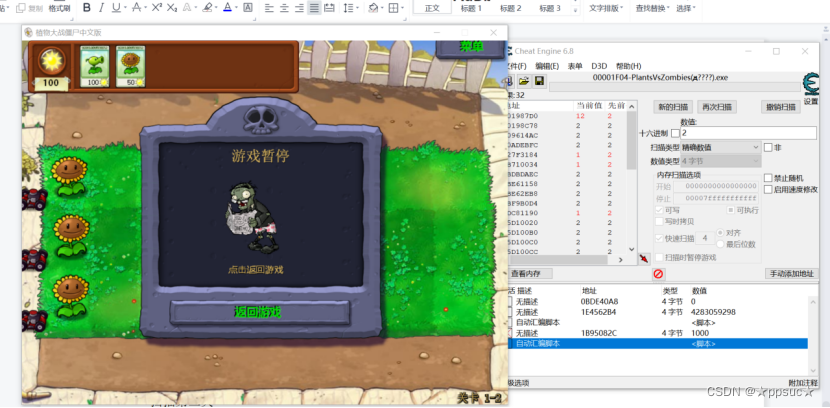
Task: Select address row with value 1000
Action: (657, 333)
